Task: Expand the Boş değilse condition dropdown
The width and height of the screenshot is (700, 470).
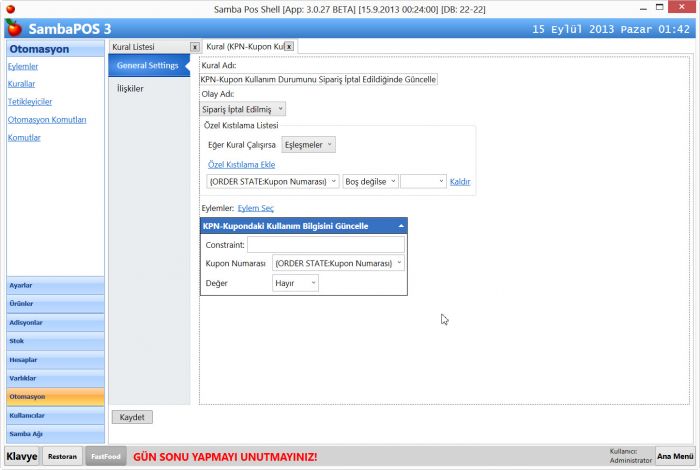Action: [370, 181]
